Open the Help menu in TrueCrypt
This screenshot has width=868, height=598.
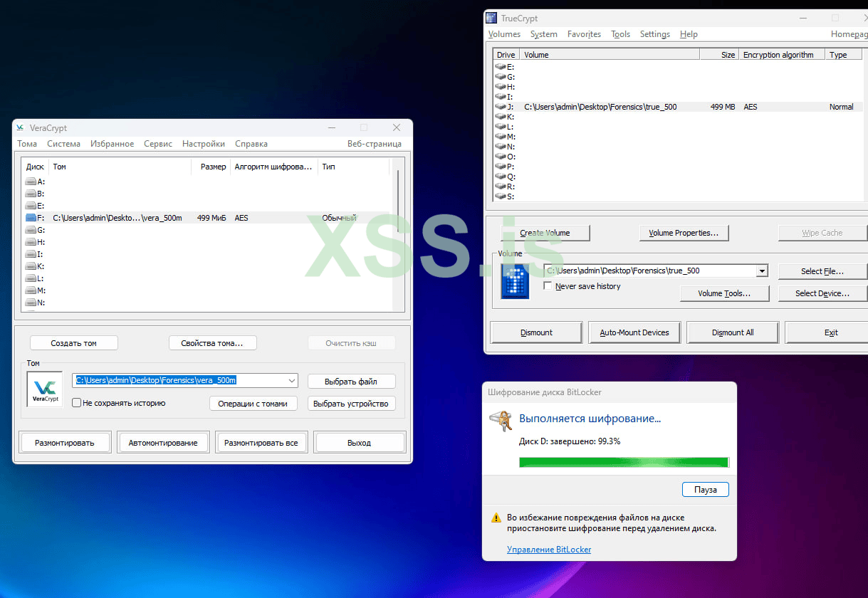pos(689,34)
